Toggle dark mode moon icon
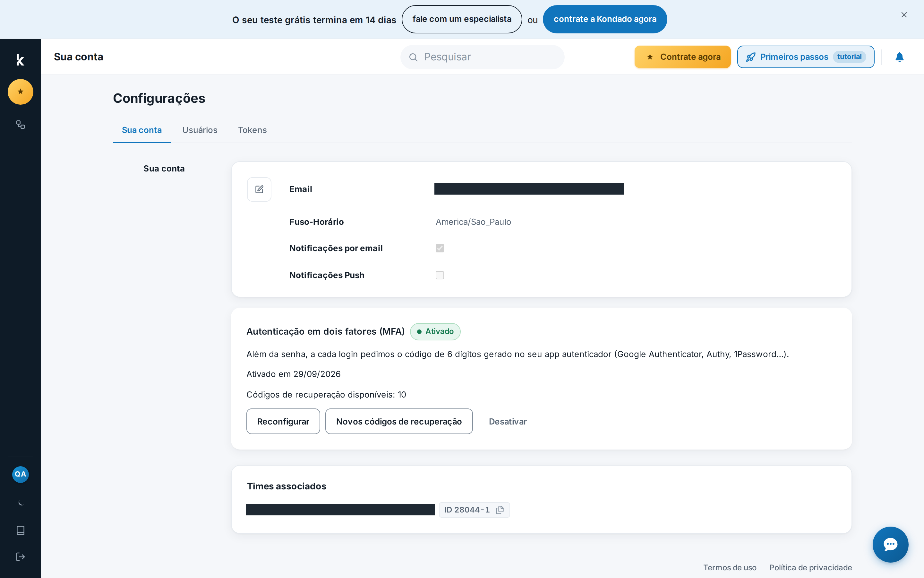This screenshot has width=924, height=578. click(x=21, y=503)
